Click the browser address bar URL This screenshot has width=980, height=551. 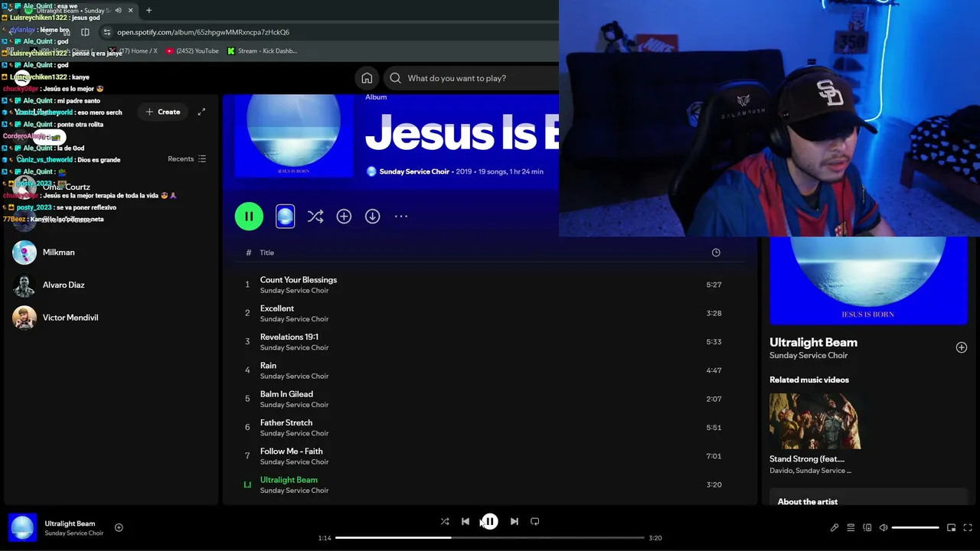point(203,32)
